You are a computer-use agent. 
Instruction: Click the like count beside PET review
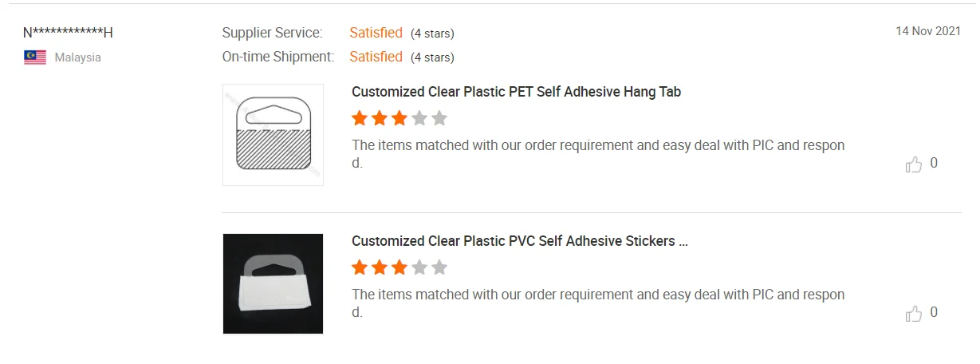click(x=934, y=164)
